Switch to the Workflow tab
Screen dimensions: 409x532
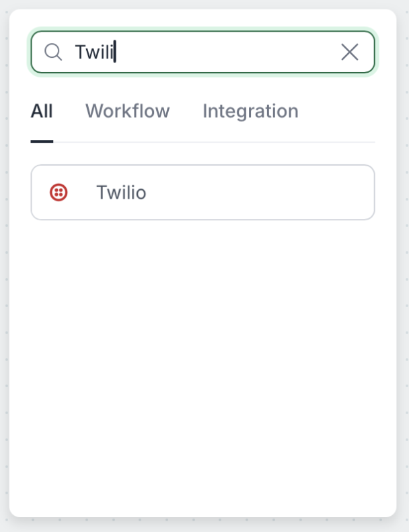pyautogui.click(x=127, y=111)
